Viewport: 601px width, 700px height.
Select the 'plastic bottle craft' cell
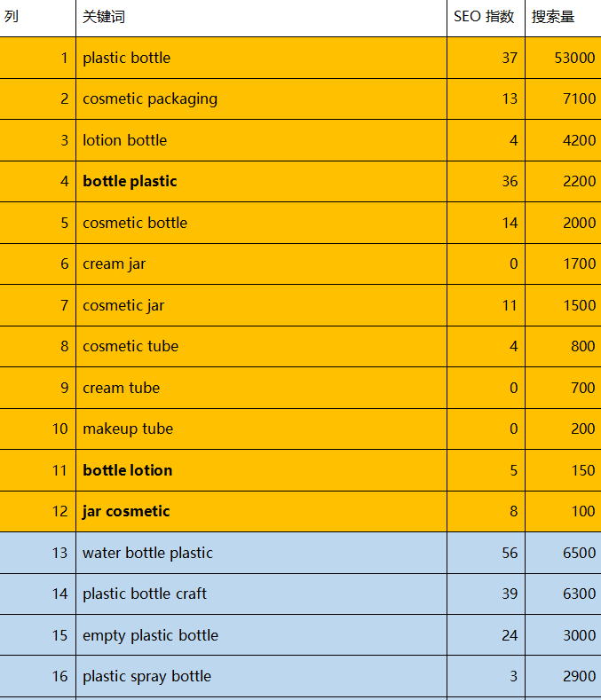(261, 594)
